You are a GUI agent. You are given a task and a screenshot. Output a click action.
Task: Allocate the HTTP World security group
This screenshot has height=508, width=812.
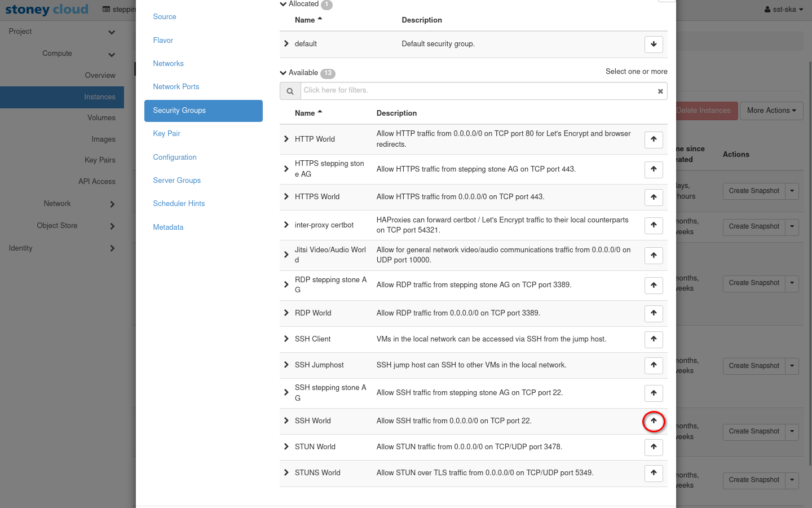(x=654, y=139)
